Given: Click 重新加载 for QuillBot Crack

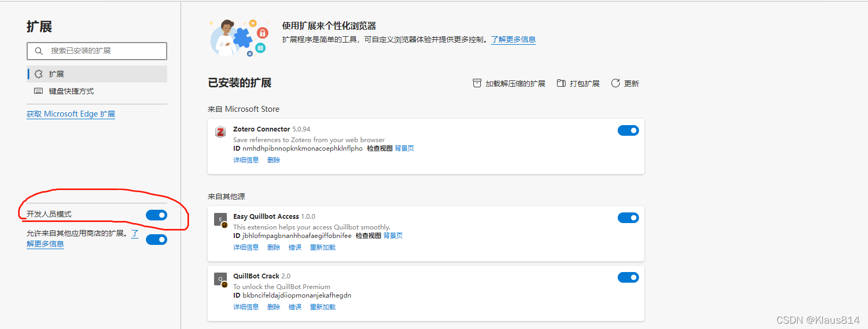Looking at the screenshot, I should pyautogui.click(x=323, y=307).
